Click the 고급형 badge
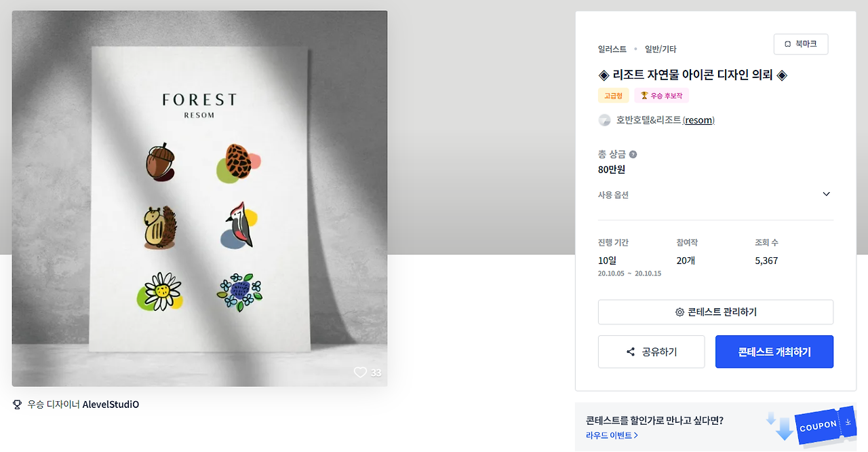The image size is (868, 452). pos(614,96)
